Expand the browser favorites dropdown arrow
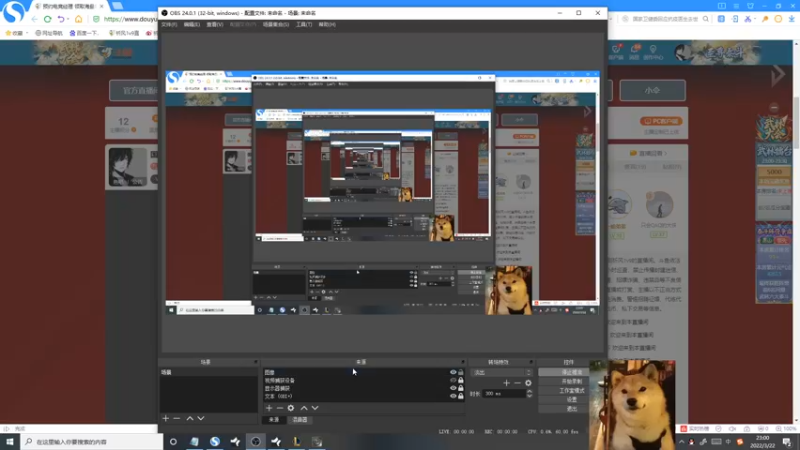 pyautogui.click(x=27, y=33)
